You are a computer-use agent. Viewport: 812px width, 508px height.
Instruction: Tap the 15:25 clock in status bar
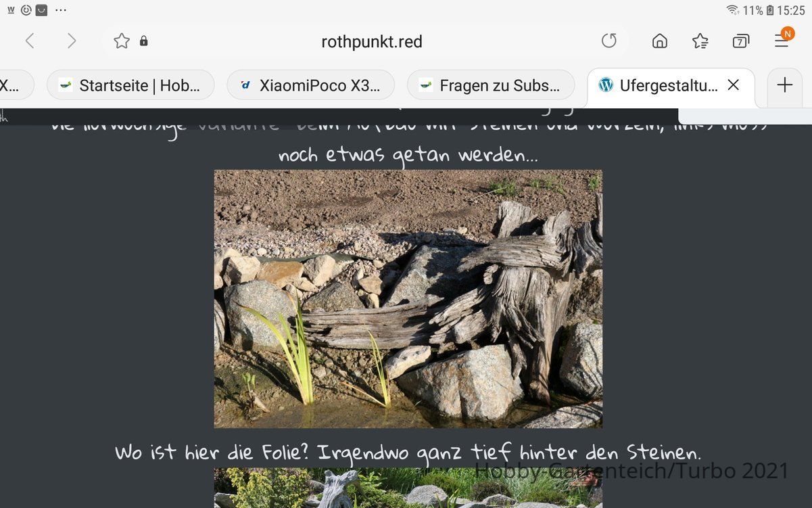(x=791, y=10)
